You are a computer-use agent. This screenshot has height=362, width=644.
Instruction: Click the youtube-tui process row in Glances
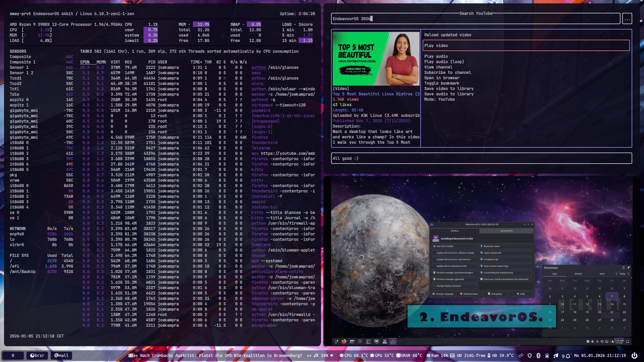pyautogui.click(x=198, y=207)
